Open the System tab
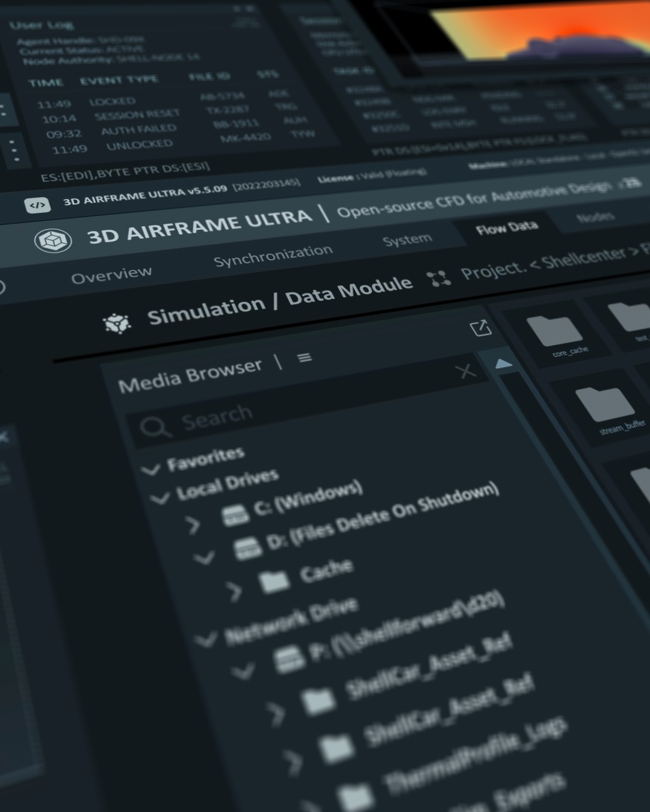The width and height of the screenshot is (650, 812). 407,239
